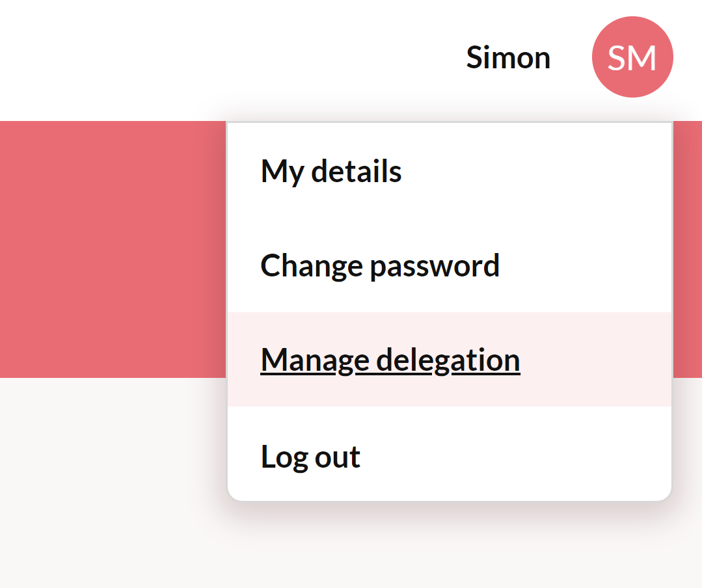The height and width of the screenshot is (588, 702).
Task: Click the highlighted Manage delegation row
Action: pyautogui.click(x=449, y=360)
